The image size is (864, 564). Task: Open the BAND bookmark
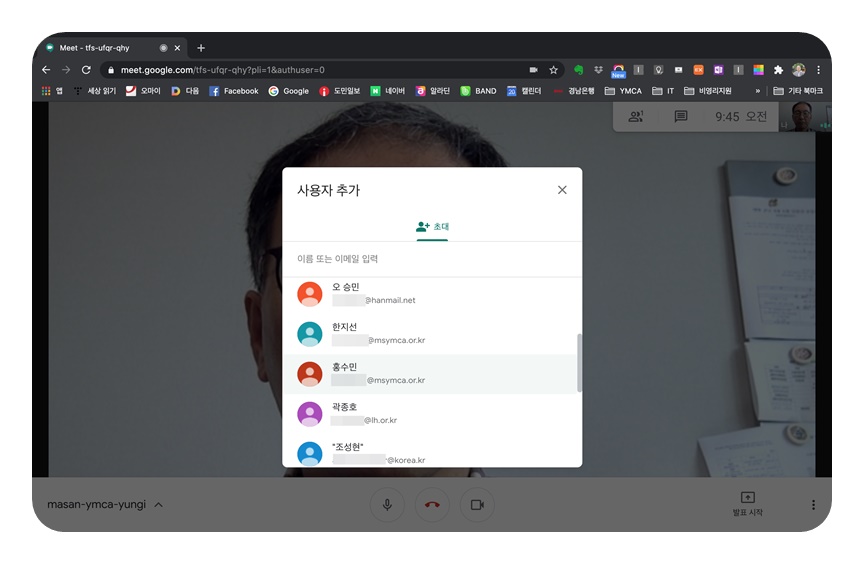(478, 91)
